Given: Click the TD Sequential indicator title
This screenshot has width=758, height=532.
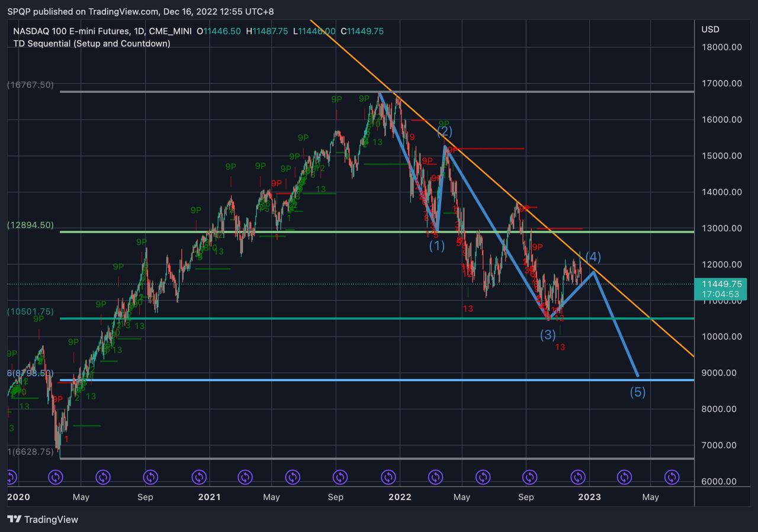Looking at the screenshot, I should (91, 43).
